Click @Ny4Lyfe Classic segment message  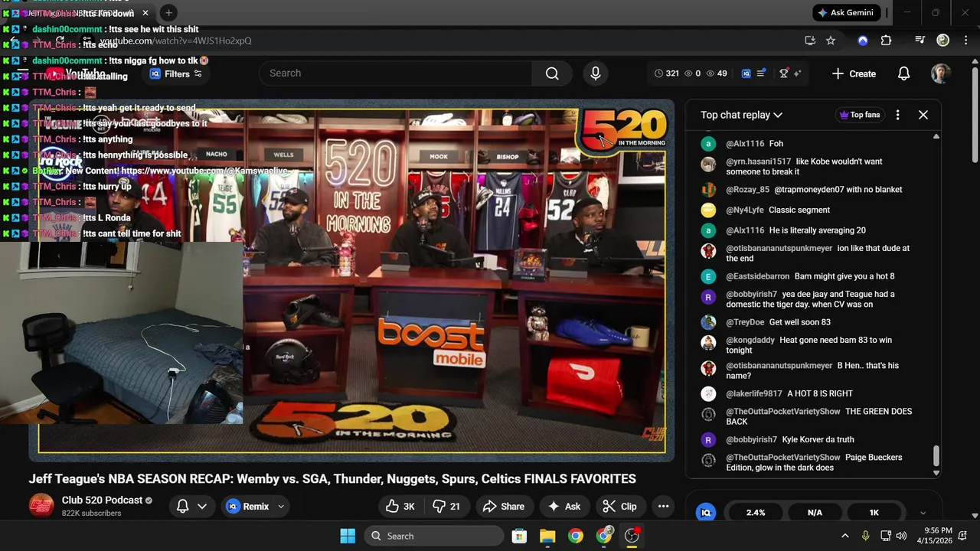click(812, 210)
